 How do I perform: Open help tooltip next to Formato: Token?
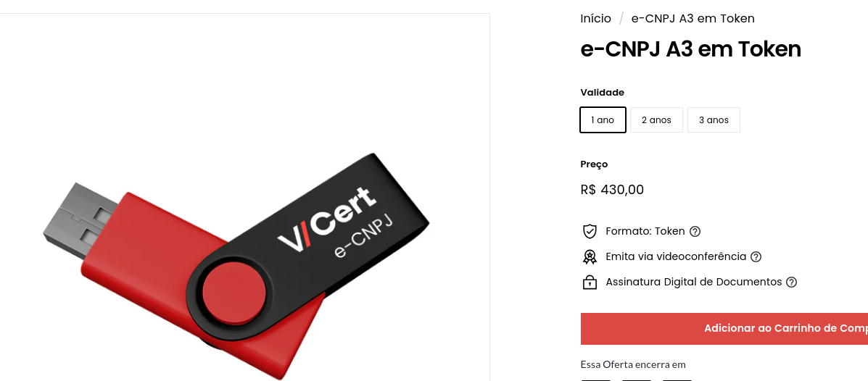(695, 231)
